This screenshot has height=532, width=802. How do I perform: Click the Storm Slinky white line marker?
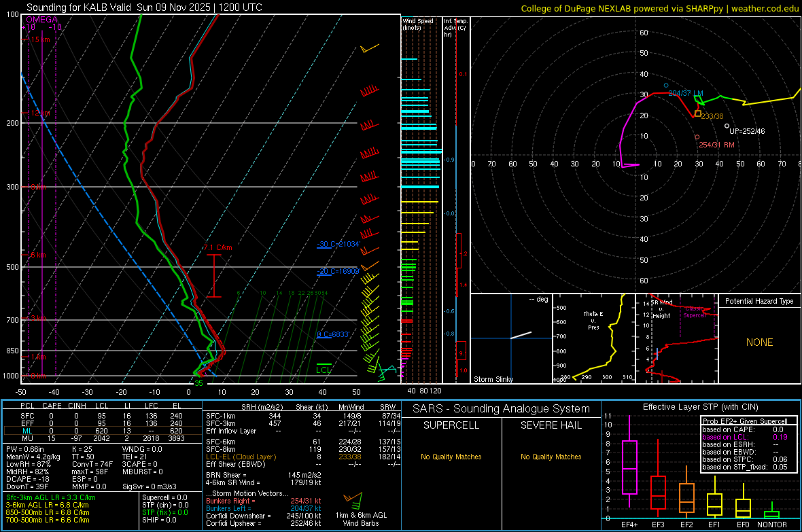pyautogui.click(x=521, y=335)
